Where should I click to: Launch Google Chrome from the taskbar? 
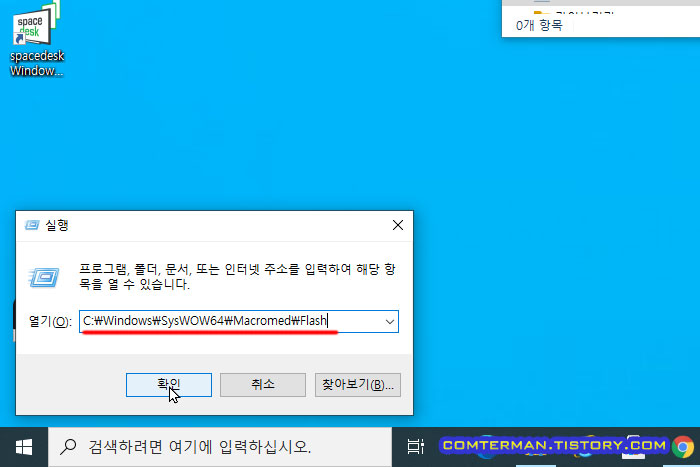pos(683,447)
